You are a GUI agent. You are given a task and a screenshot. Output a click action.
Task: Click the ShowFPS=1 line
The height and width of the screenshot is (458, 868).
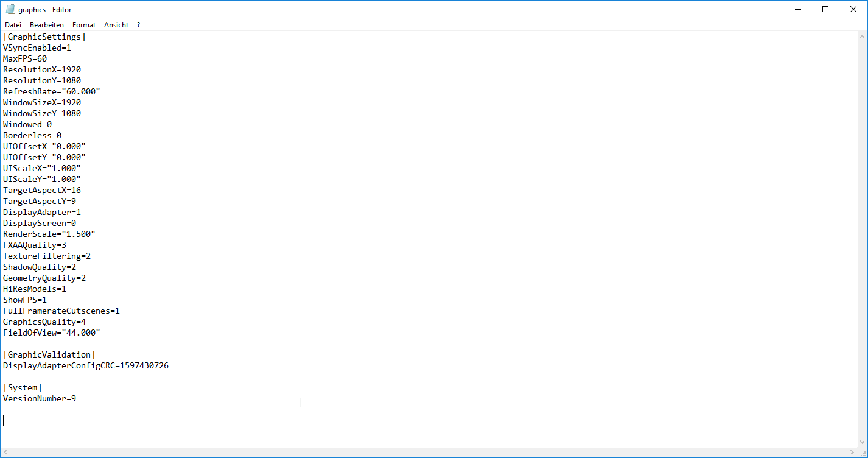(25, 300)
